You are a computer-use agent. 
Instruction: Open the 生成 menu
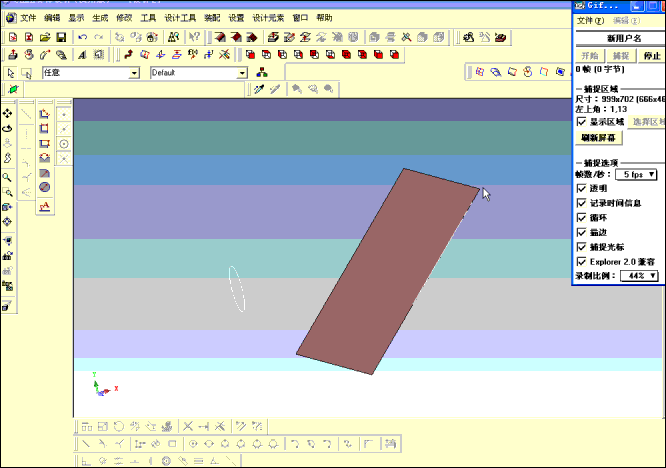100,18
